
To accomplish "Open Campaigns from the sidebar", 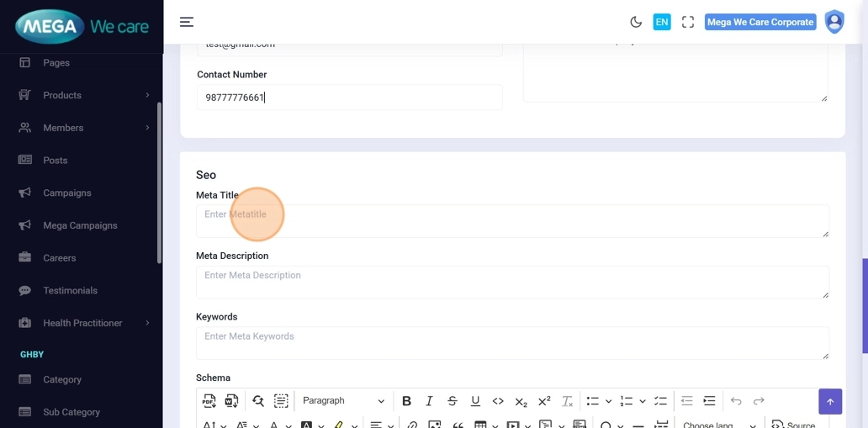I will 67,193.
